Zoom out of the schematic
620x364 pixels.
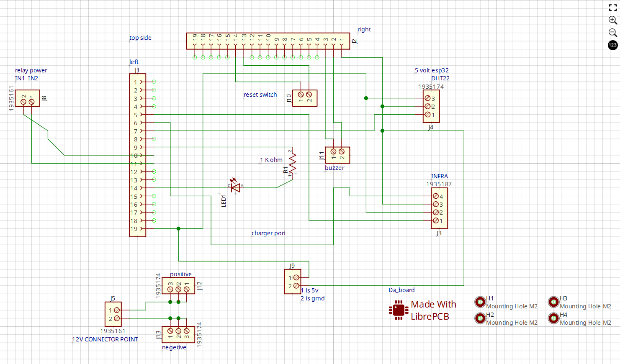[x=612, y=33]
